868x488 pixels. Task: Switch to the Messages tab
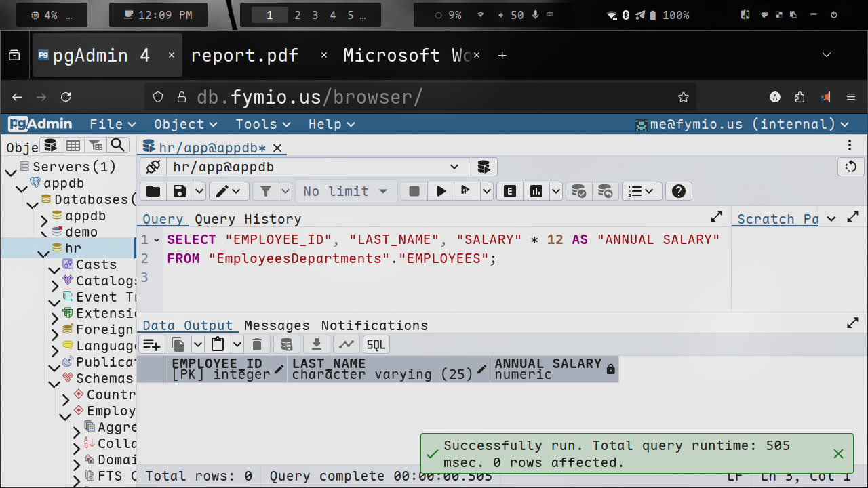click(277, 325)
